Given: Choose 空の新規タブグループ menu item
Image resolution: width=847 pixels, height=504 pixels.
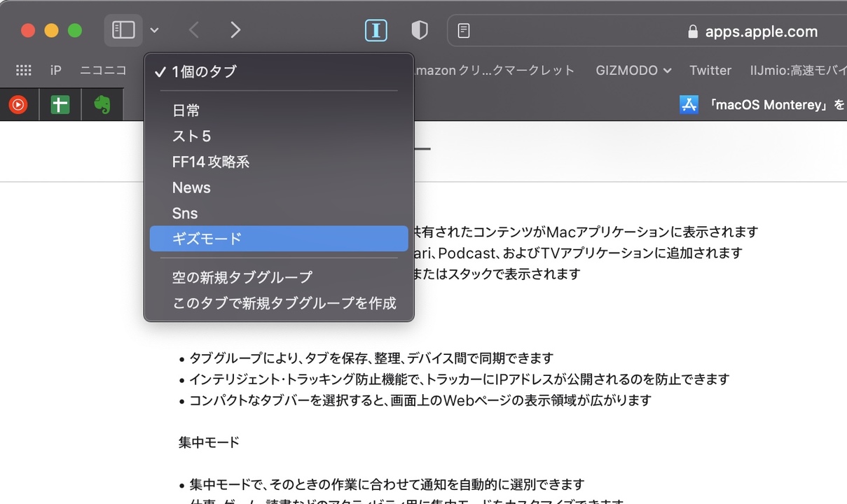Looking at the screenshot, I should click(279, 277).
